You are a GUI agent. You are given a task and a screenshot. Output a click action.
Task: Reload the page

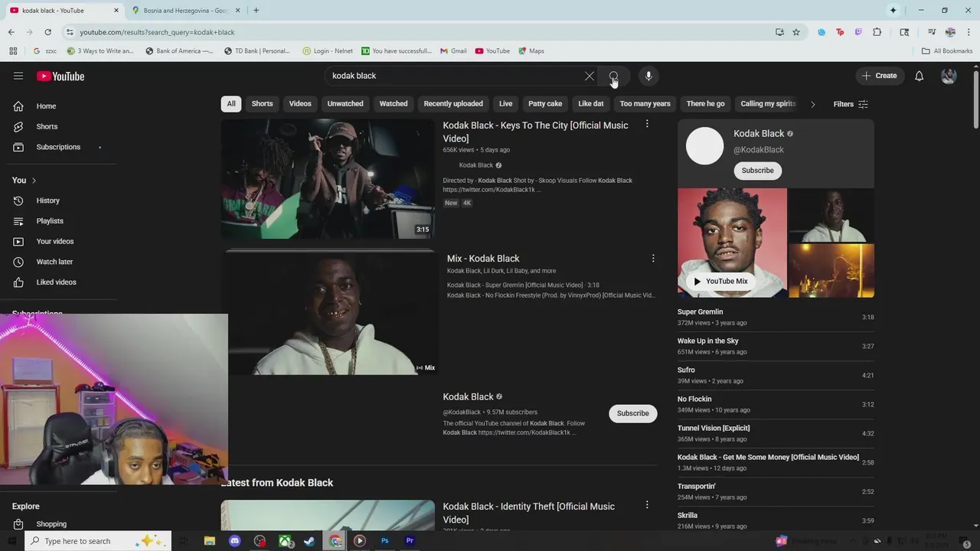(x=47, y=32)
